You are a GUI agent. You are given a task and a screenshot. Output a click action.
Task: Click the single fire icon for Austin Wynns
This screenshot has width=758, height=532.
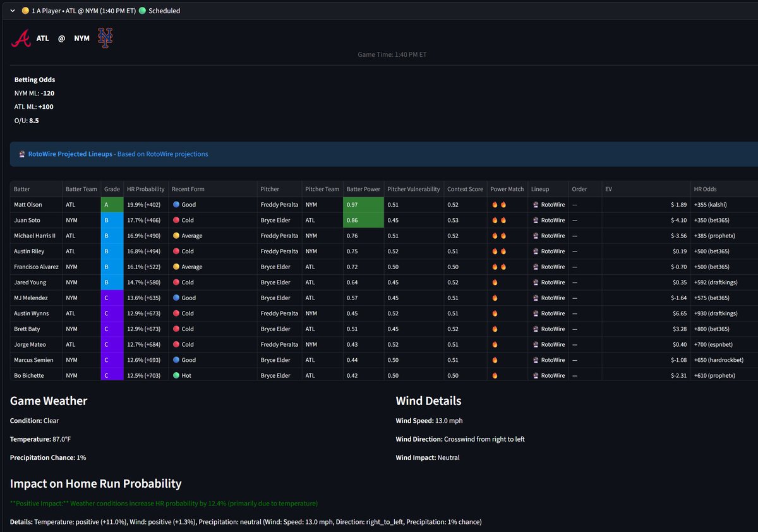point(495,313)
